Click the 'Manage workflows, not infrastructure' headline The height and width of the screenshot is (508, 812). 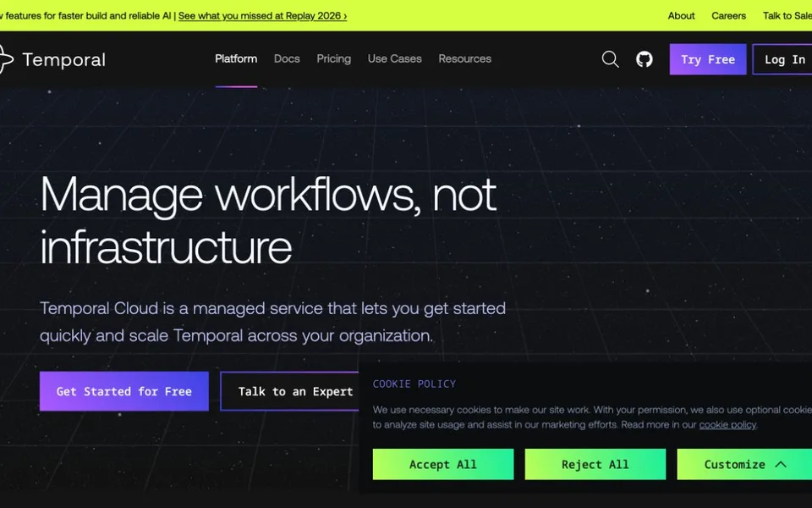pos(268,220)
